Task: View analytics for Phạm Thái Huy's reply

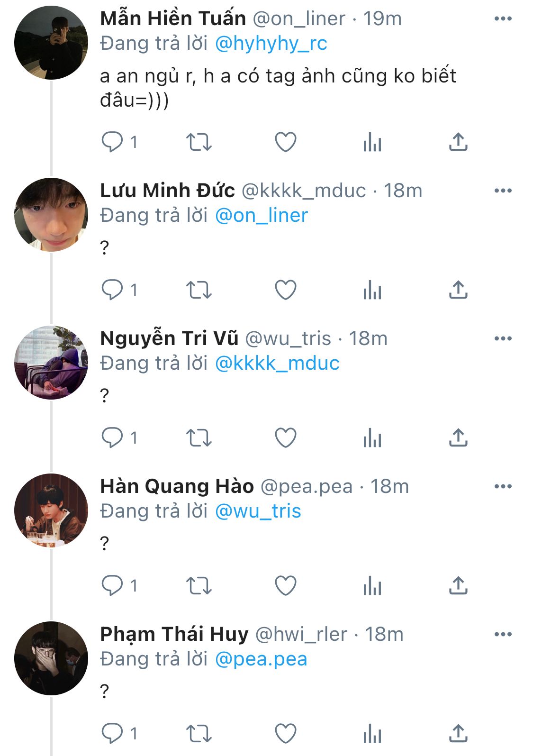Action: click(x=372, y=733)
